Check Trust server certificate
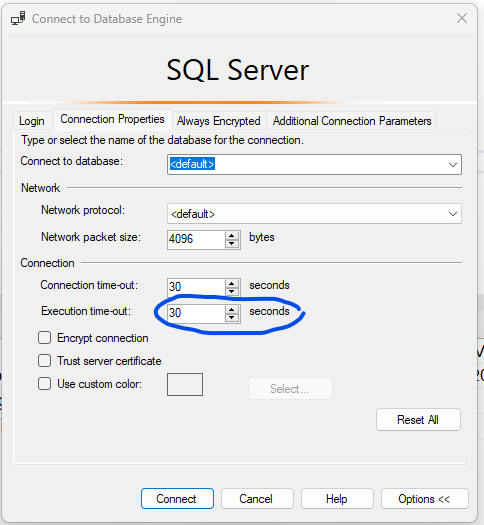The height and width of the screenshot is (525, 484). pyautogui.click(x=45, y=361)
